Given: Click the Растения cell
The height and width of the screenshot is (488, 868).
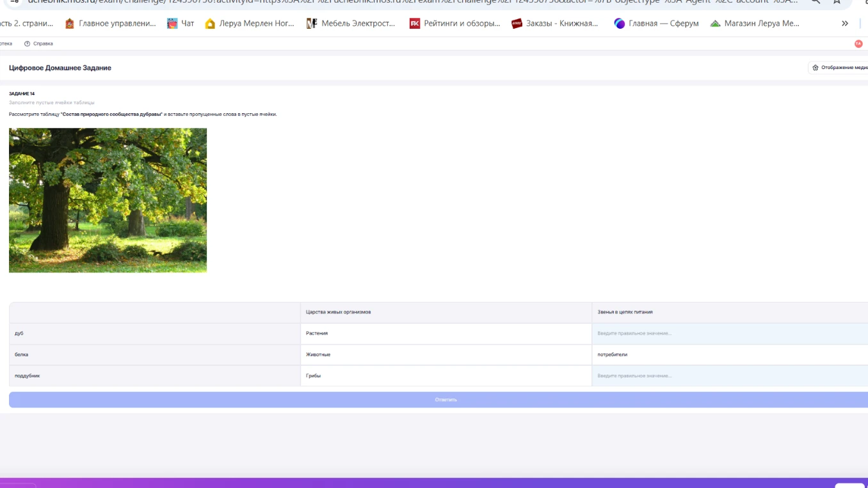Looking at the screenshot, I should 446,333.
